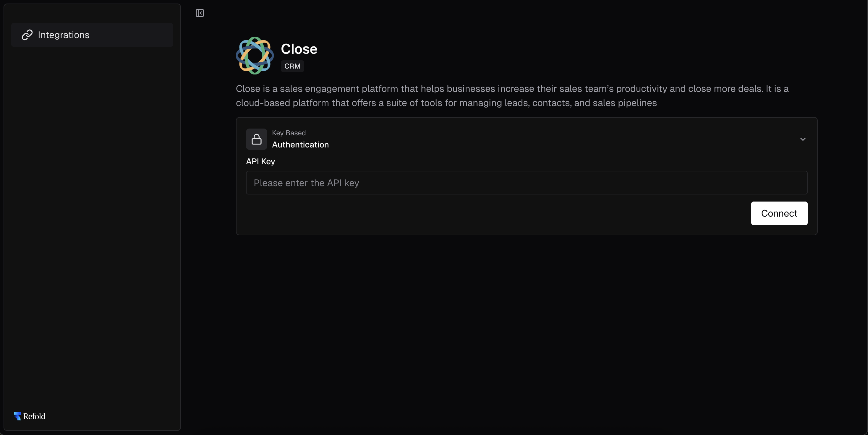Click the lock icon for Key Based Authentication

(x=256, y=139)
